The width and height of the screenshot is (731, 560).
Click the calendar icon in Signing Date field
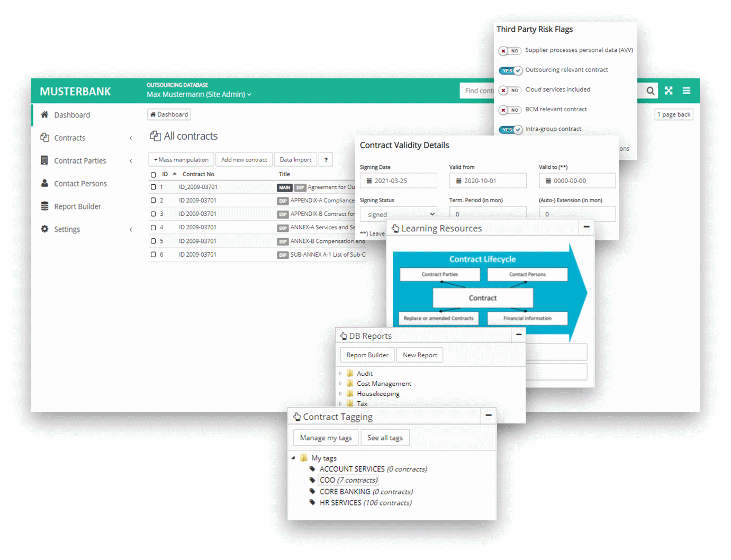[369, 180]
